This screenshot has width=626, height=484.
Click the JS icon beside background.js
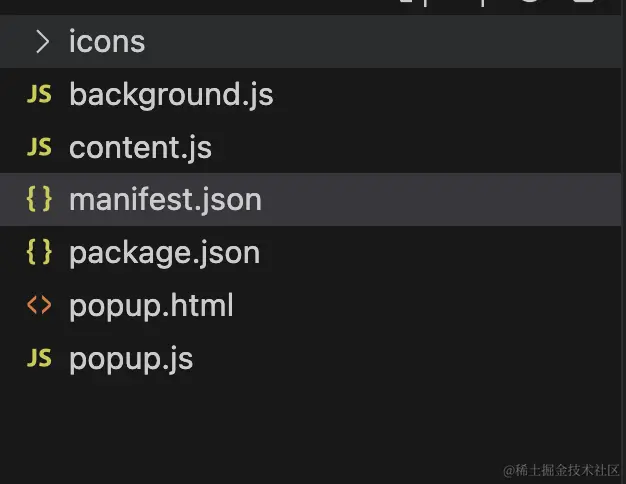tap(39, 95)
